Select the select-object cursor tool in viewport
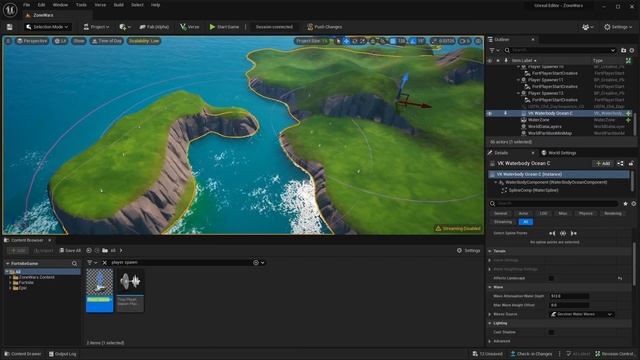The height and width of the screenshot is (360, 640). (338, 41)
